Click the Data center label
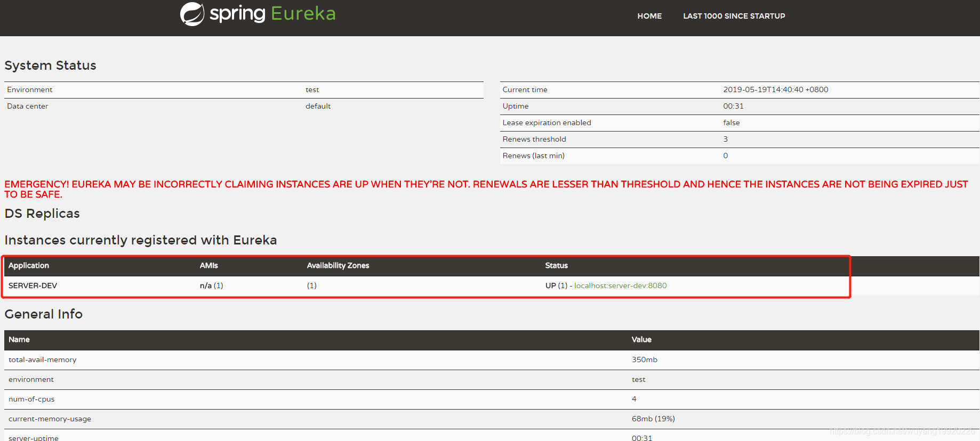The width and height of the screenshot is (980, 441). [x=28, y=106]
